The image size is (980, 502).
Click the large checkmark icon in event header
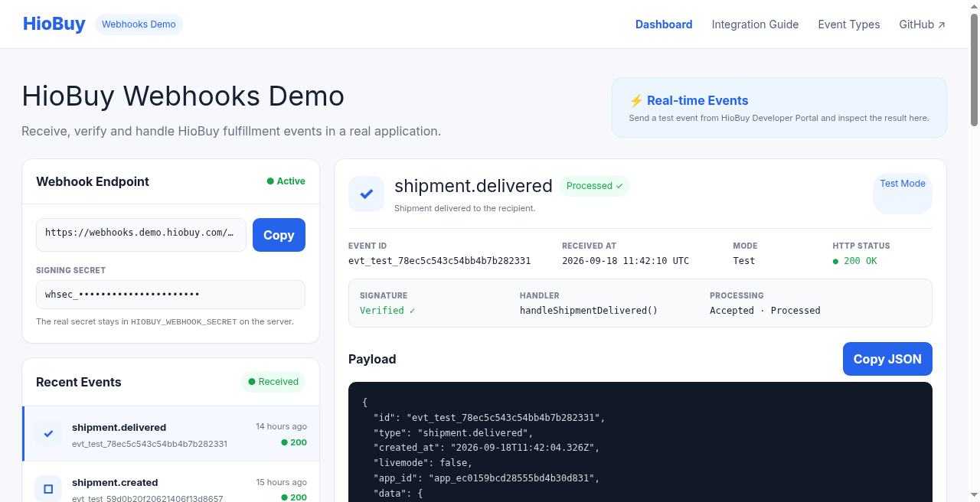[x=366, y=194]
